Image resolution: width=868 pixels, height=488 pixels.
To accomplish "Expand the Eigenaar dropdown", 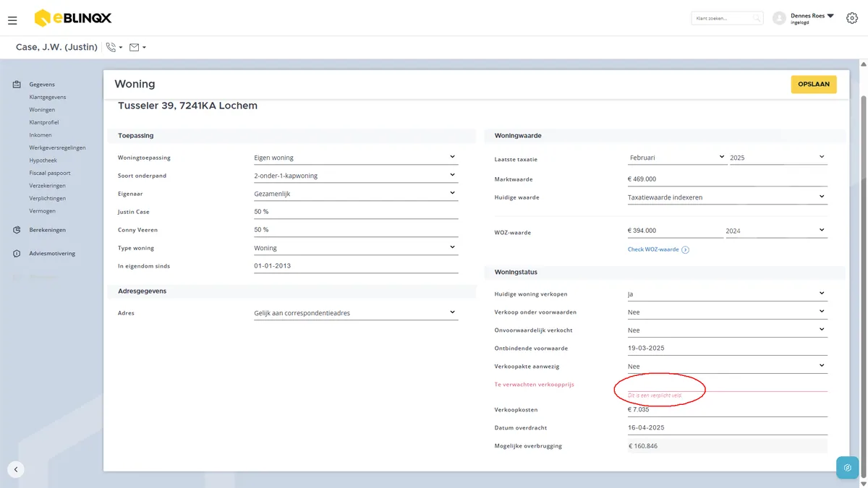I will (355, 194).
